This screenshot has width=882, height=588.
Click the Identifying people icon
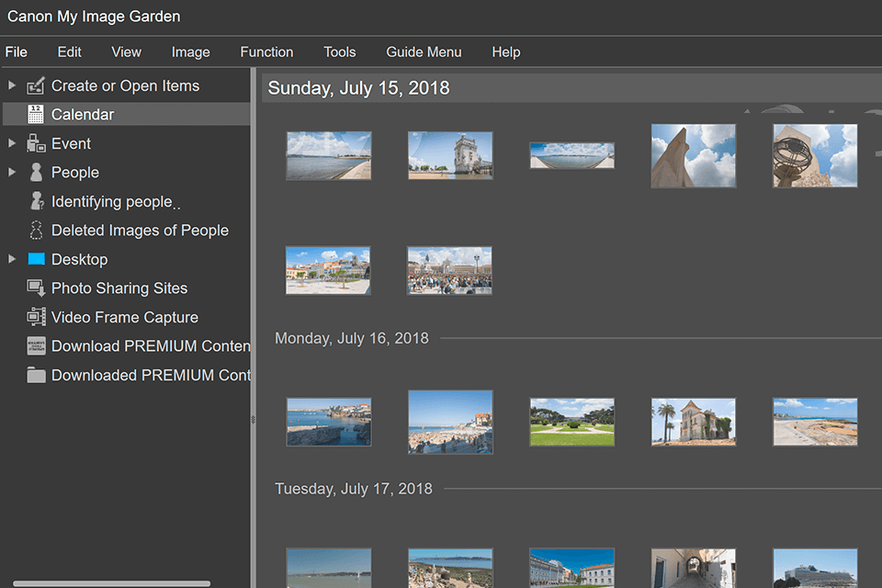pos(38,201)
